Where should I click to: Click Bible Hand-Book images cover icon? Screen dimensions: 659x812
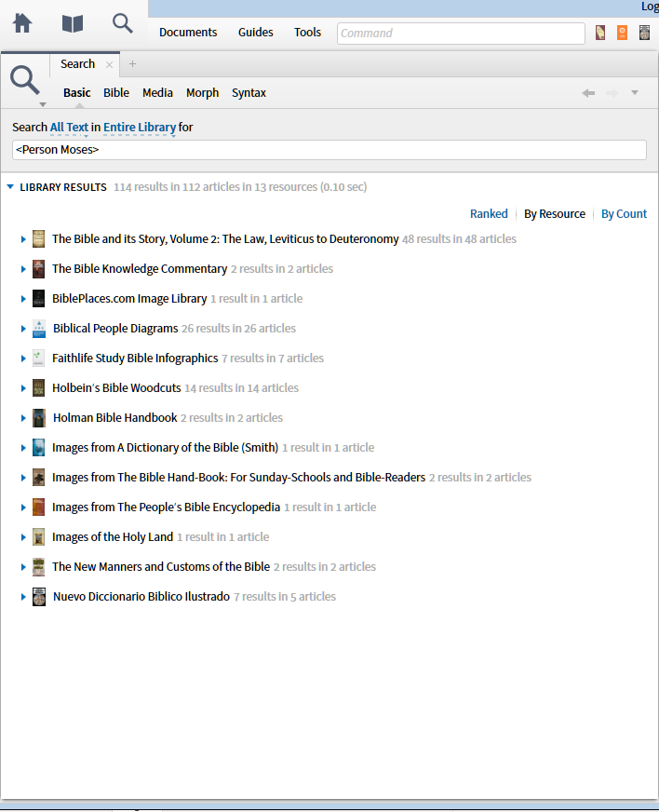coord(39,478)
